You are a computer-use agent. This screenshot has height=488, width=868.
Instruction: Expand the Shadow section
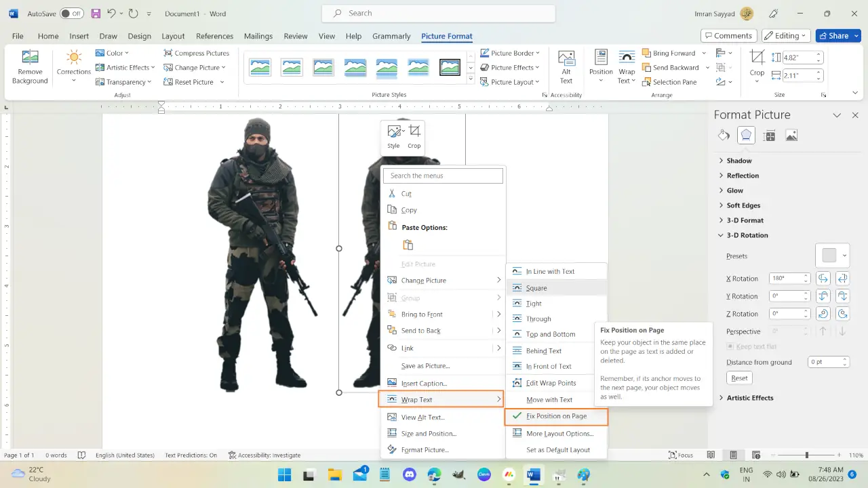739,161
